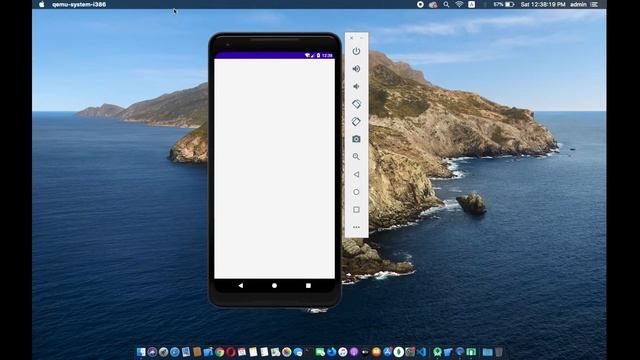The height and width of the screenshot is (360, 640).
Task: Click the Back triangle in emulator toolbar
Action: tap(356, 174)
